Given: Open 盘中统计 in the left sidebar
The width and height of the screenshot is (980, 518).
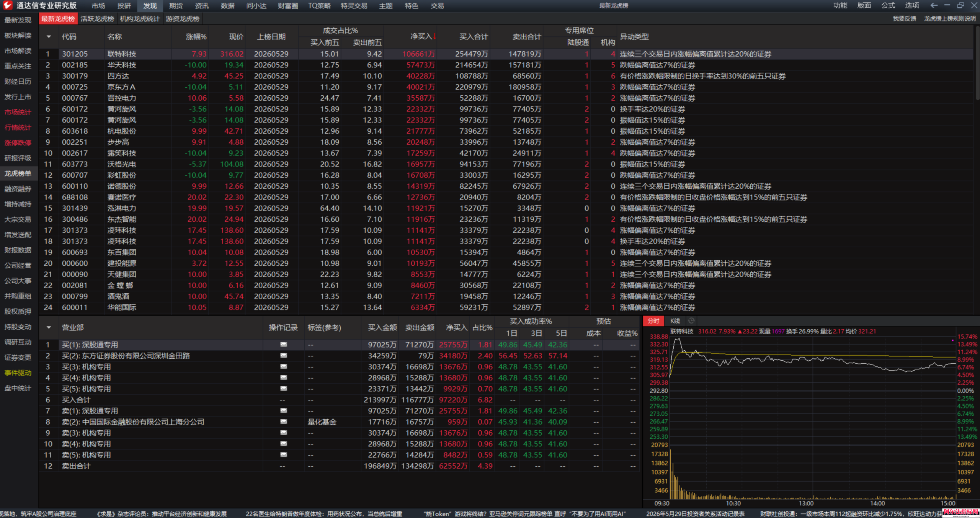Looking at the screenshot, I should pyautogui.click(x=18, y=388).
